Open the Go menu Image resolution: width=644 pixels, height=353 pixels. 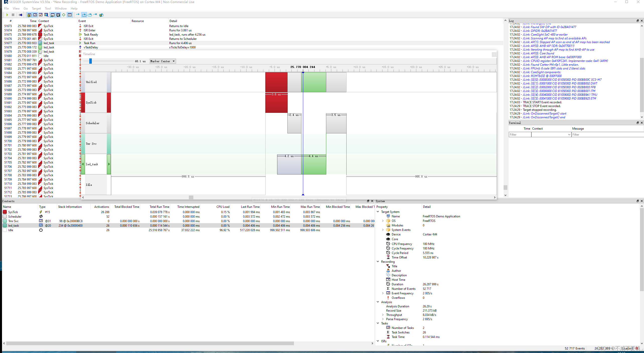coord(26,8)
